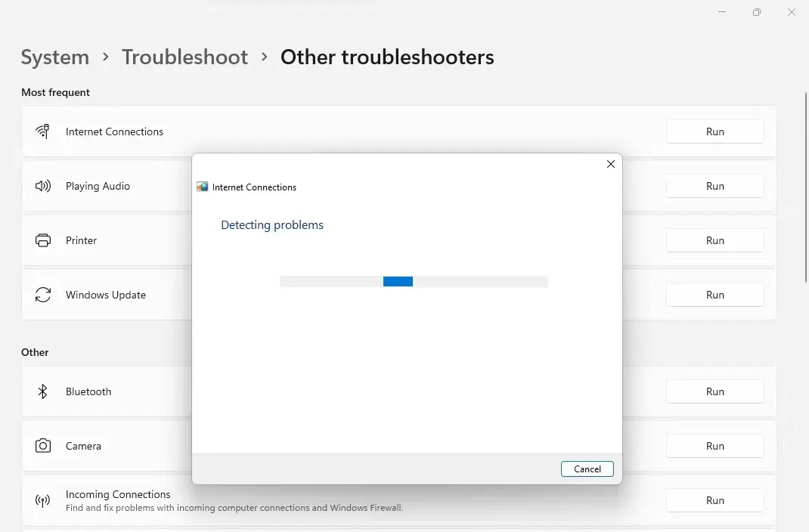Click the Camera icon
Image resolution: width=809 pixels, height=532 pixels.
43,446
